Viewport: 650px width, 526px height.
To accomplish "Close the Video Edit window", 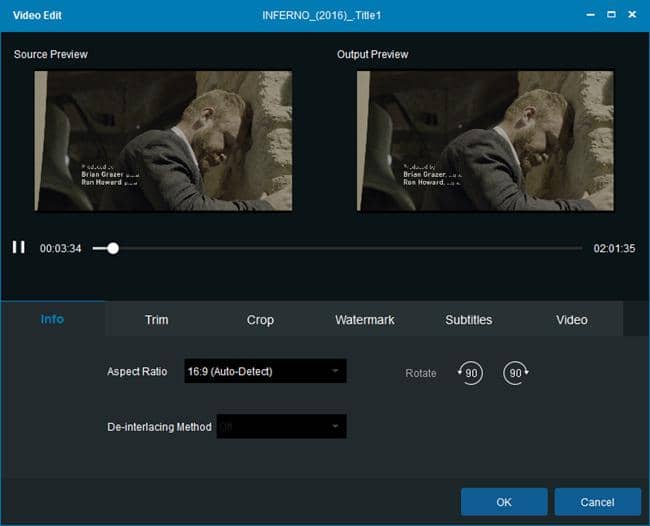I will pyautogui.click(x=632, y=15).
